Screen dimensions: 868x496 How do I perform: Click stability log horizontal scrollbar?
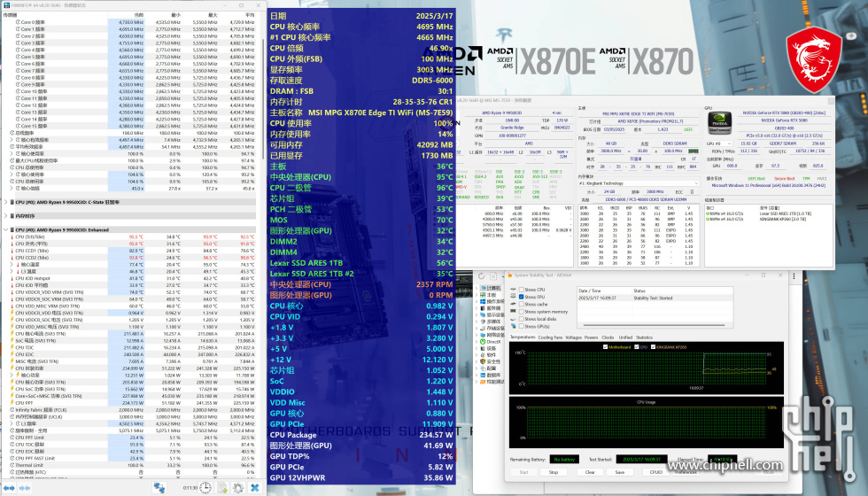[655, 325]
